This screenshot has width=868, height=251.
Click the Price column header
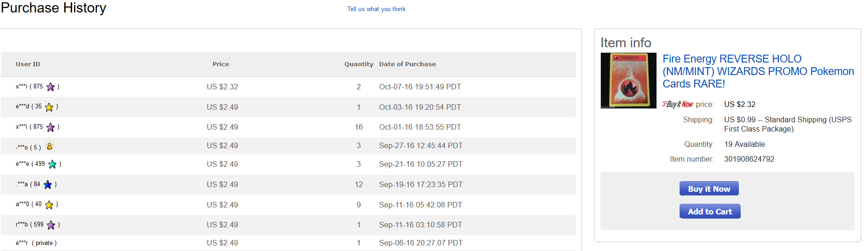221,64
